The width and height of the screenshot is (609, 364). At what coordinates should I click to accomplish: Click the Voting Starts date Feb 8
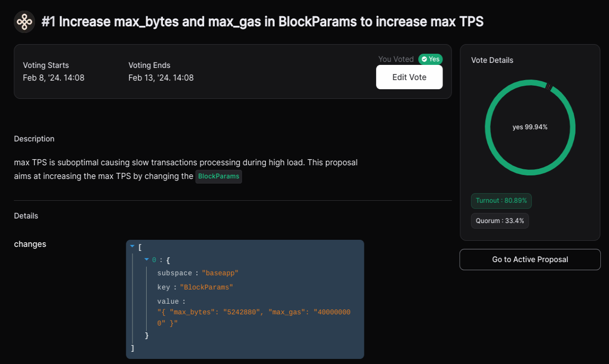54,78
